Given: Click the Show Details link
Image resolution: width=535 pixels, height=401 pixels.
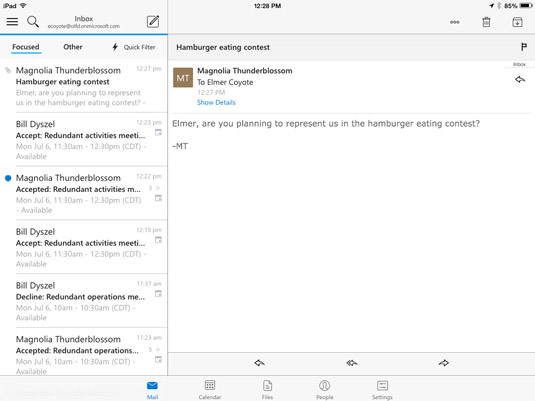Looking at the screenshot, I should [216, 102].
